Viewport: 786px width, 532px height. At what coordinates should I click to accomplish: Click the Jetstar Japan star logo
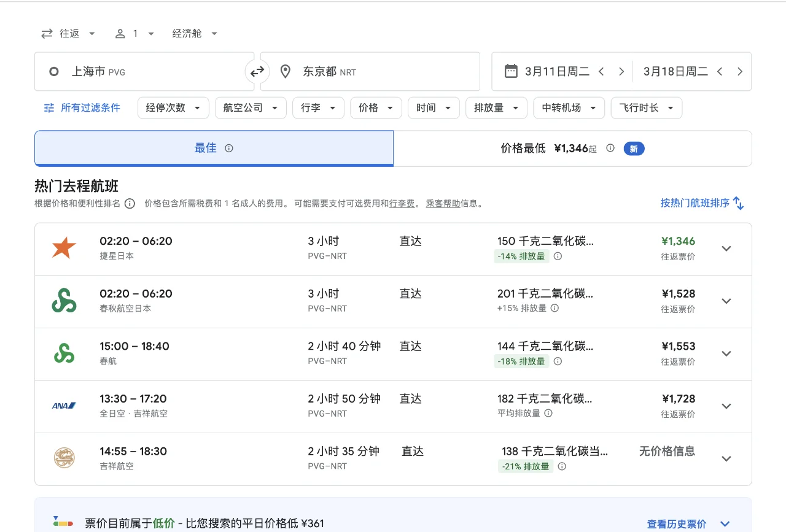[x=64, y=249]
